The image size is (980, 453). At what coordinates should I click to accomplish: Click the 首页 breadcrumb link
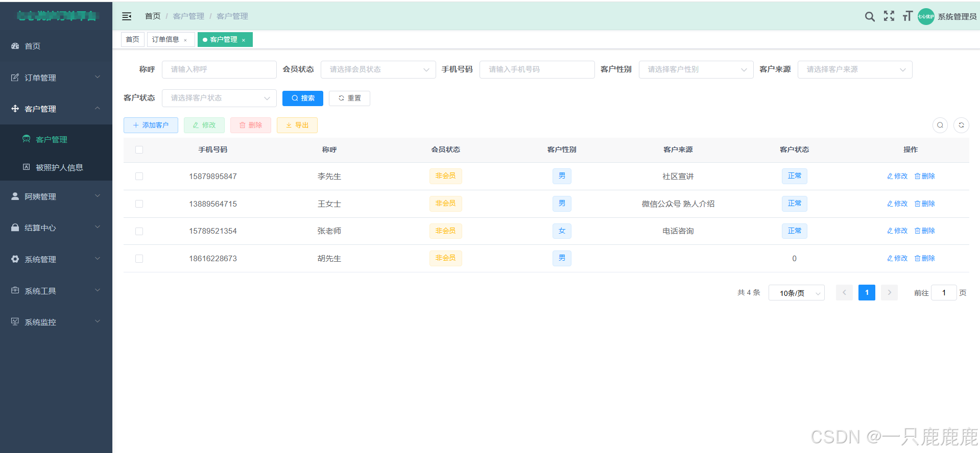pyautogui.click(x=153, y=16)
